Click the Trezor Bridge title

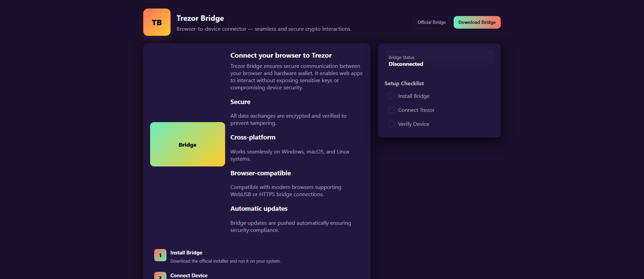coord(200,18)
